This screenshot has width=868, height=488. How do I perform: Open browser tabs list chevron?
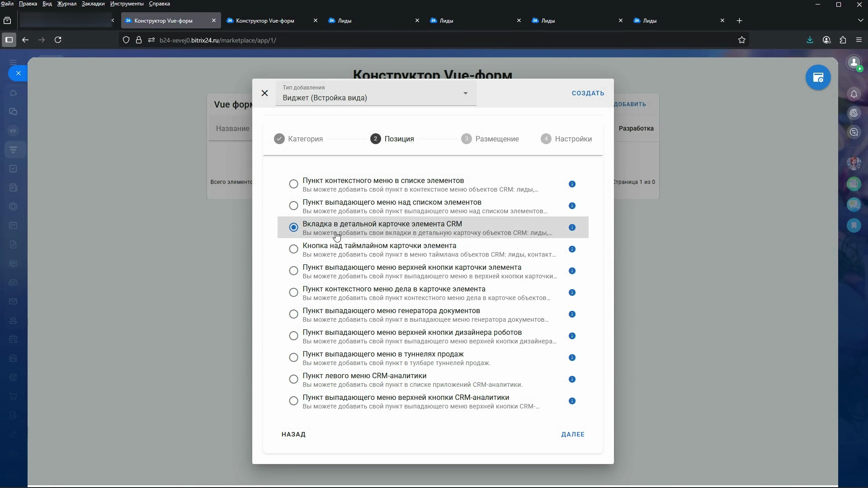(x=860, y=20)
